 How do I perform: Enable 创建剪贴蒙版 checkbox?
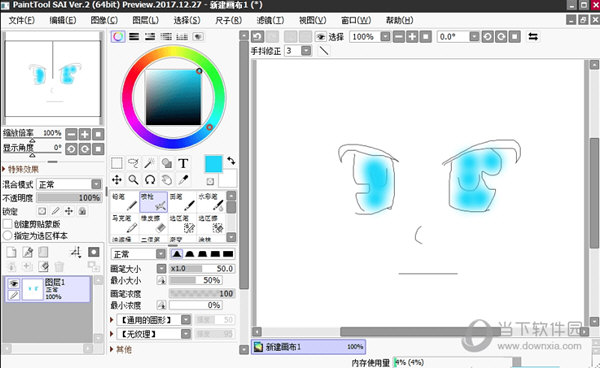7,224
